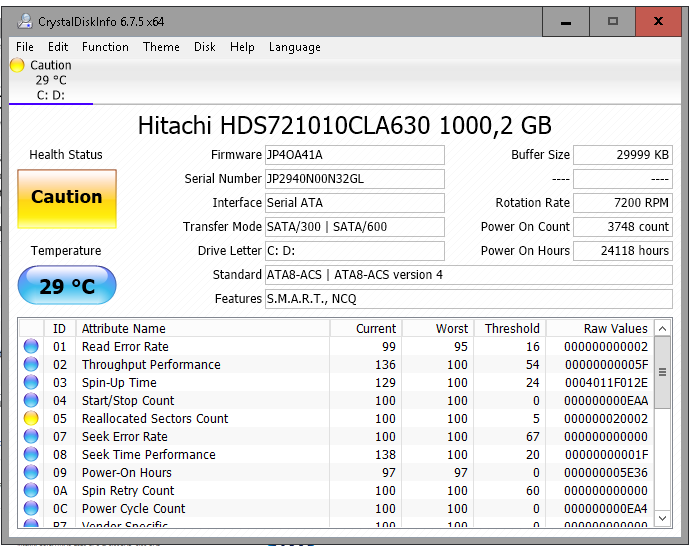Open the Help menu
The height and width of the screenshot is (546, 695).
pos(242,47)
